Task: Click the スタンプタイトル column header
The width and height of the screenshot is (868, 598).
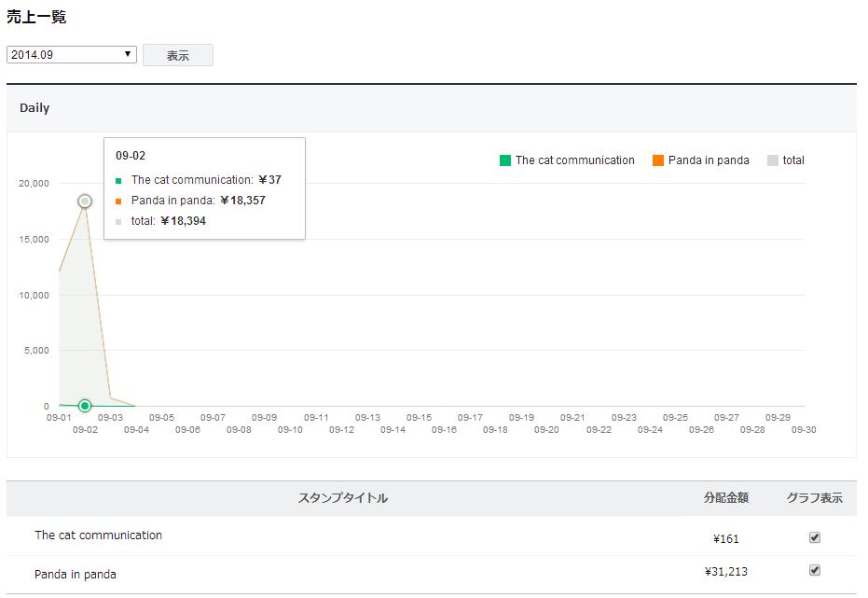Action: pos(343,498)
